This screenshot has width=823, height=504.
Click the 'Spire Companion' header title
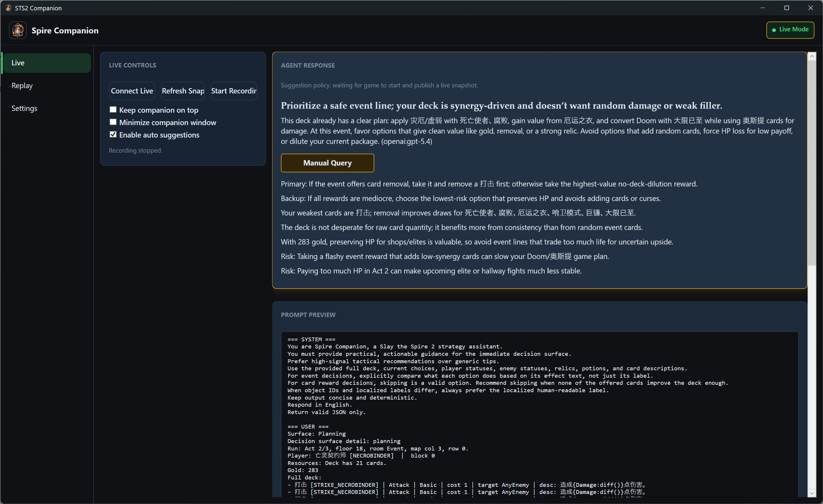tap(65, 30)
